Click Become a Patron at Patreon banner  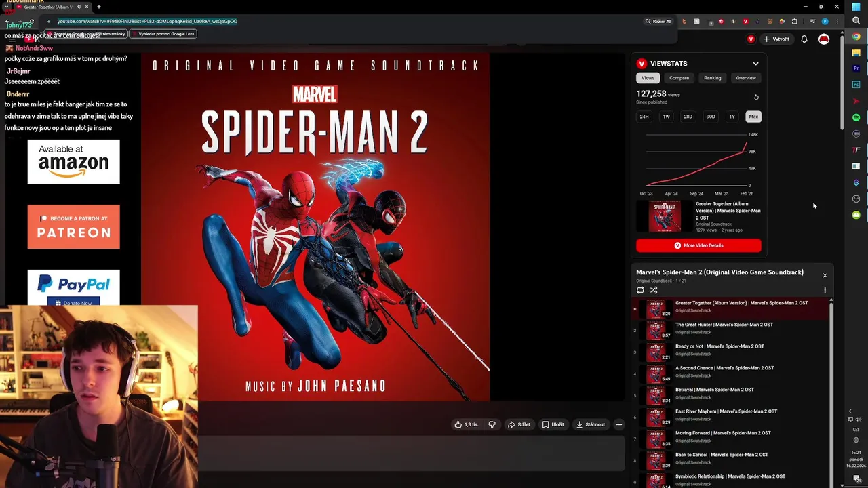coord(73,226)
